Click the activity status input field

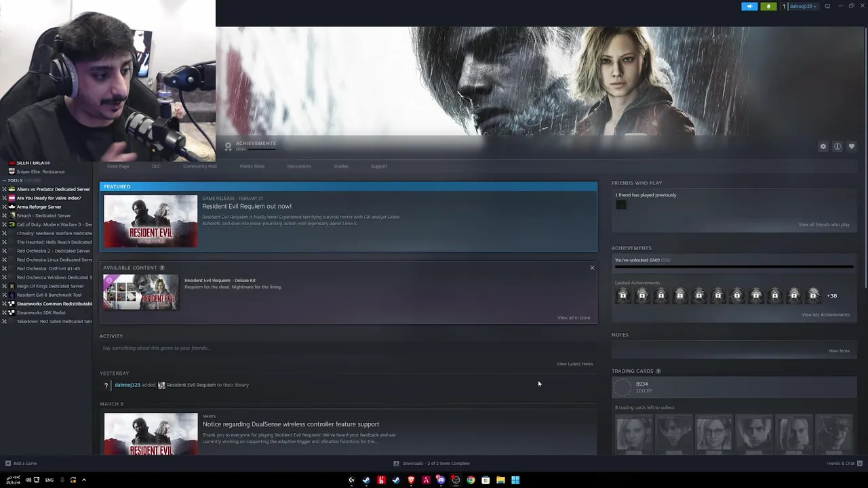[x=349, y=348]
